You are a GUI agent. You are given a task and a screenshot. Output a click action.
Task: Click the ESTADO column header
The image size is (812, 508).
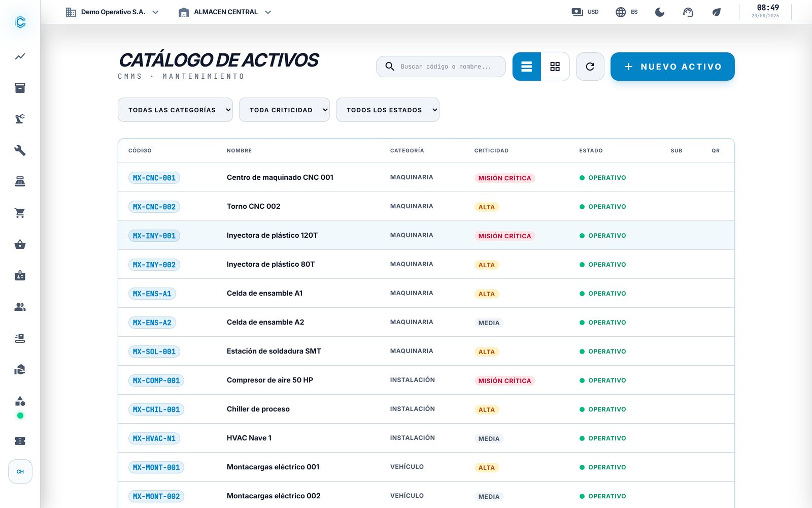(x=591, y=151)
